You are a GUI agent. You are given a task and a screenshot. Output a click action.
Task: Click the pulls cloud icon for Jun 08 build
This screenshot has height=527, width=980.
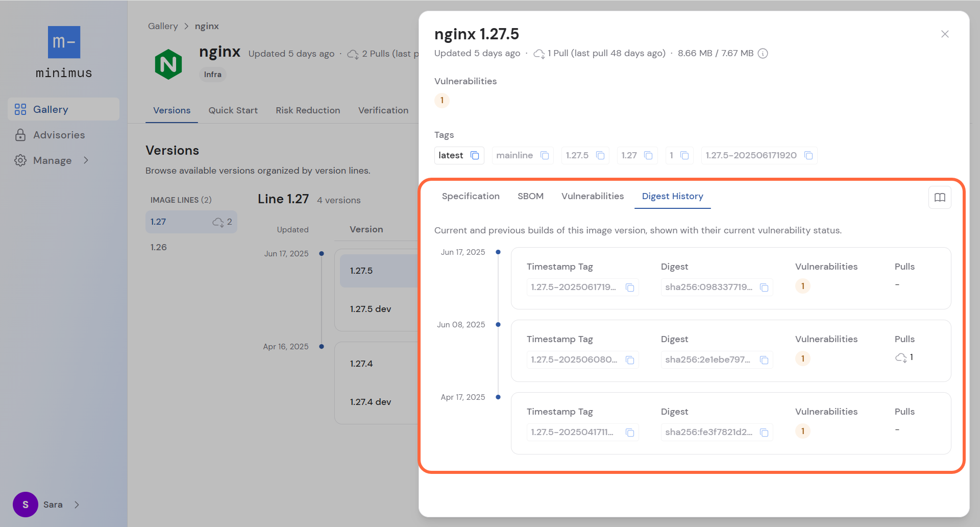901,357
